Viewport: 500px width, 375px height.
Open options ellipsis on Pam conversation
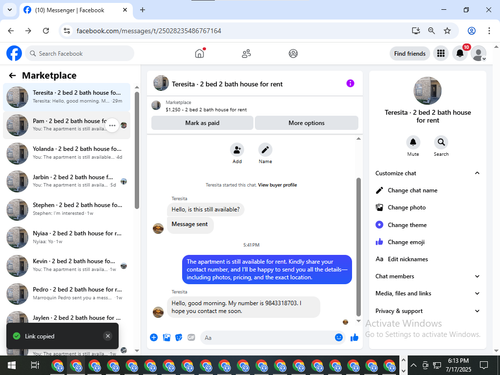pos(112,125)
